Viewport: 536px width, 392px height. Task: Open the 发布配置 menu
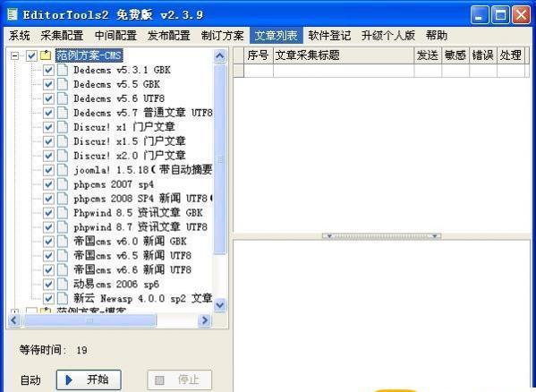pyautogui.click(x=169, y=36)
